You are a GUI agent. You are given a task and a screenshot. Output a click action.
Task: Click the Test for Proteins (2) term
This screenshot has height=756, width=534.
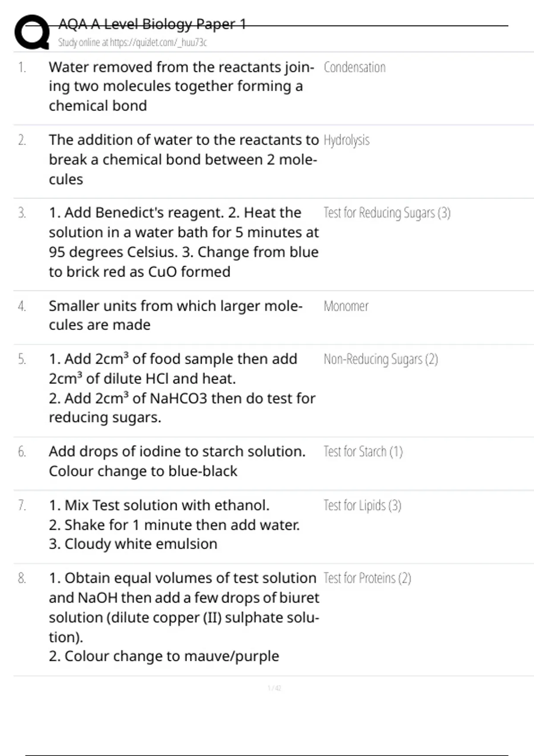[x=367, y=578]
